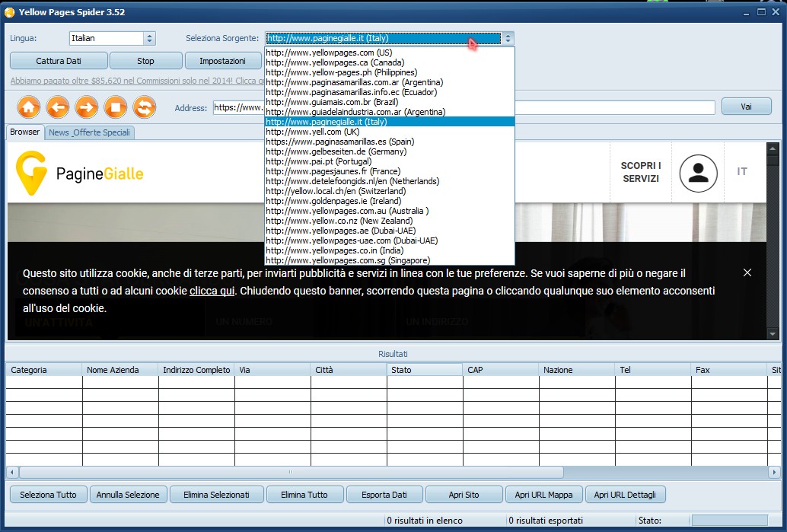787x532 pixels.
Task: Select yell.com (UK) source
Action: (390, 132)
